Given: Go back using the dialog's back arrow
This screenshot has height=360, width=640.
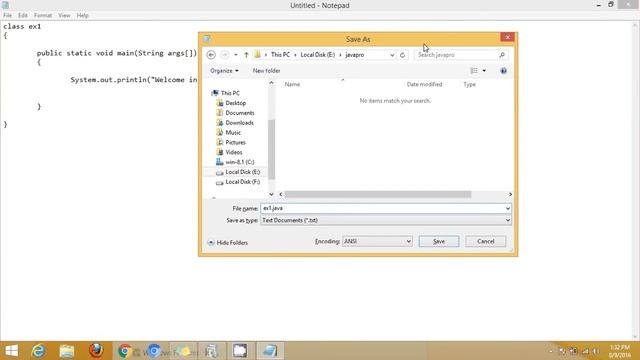Looking at the screenshot, I should pyautogui.click(x=211, y=55).
